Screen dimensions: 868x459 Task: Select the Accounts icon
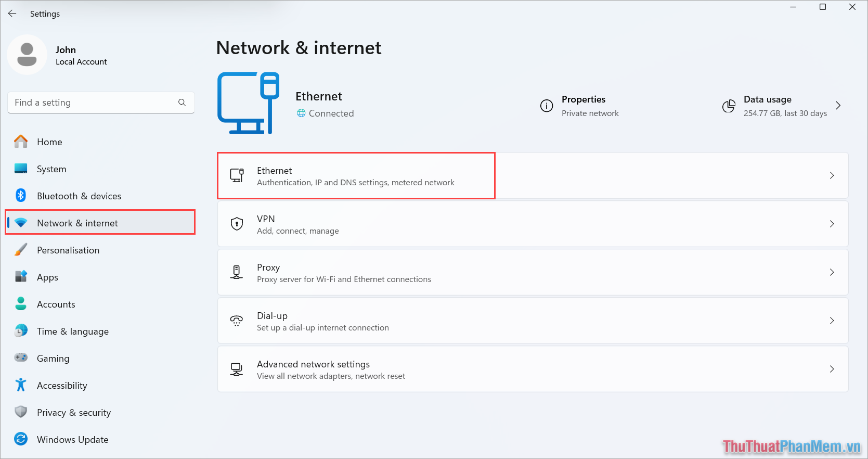click(20, 304)
